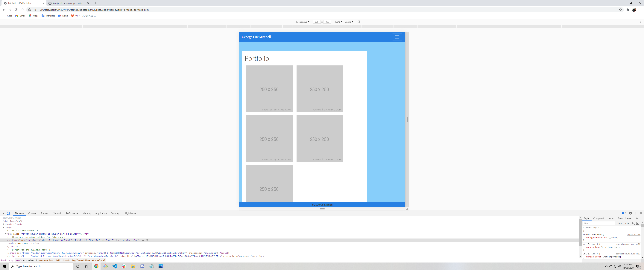Open the Apps bookmark shortcut
This screenshot has height=270, width=644.
pyautogui.click(x=7, y=16)
